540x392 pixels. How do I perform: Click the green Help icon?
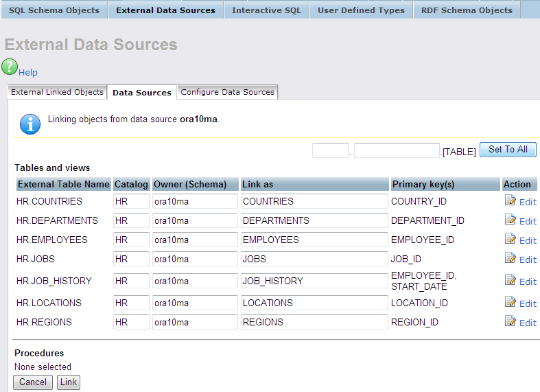pos(10,67)
